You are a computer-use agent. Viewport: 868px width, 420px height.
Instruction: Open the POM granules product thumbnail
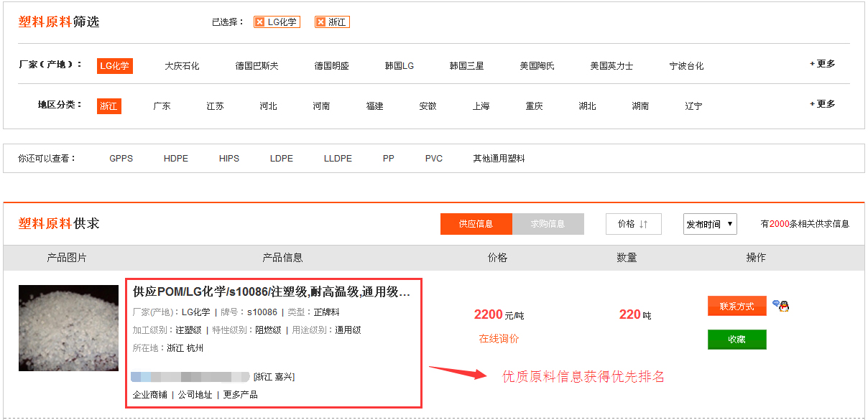[x=69, y=328]
